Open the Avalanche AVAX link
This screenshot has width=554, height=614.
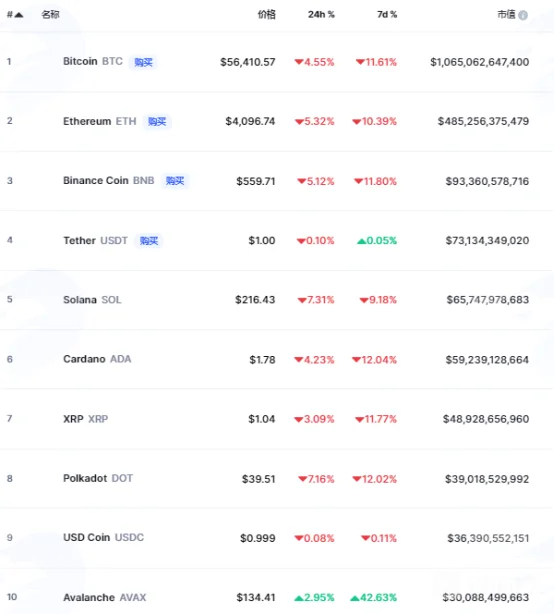pyautogui.click(x=105, y=598)
